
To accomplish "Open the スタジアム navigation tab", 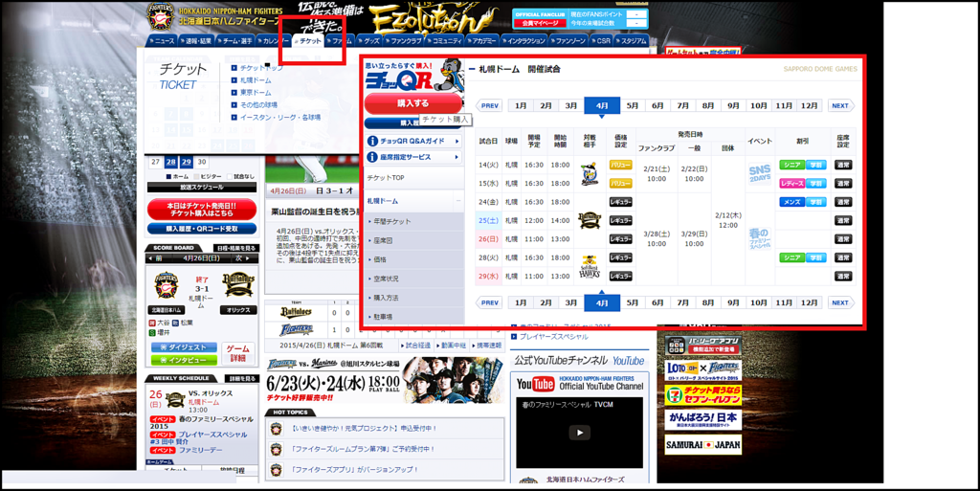I will point(632,40).
